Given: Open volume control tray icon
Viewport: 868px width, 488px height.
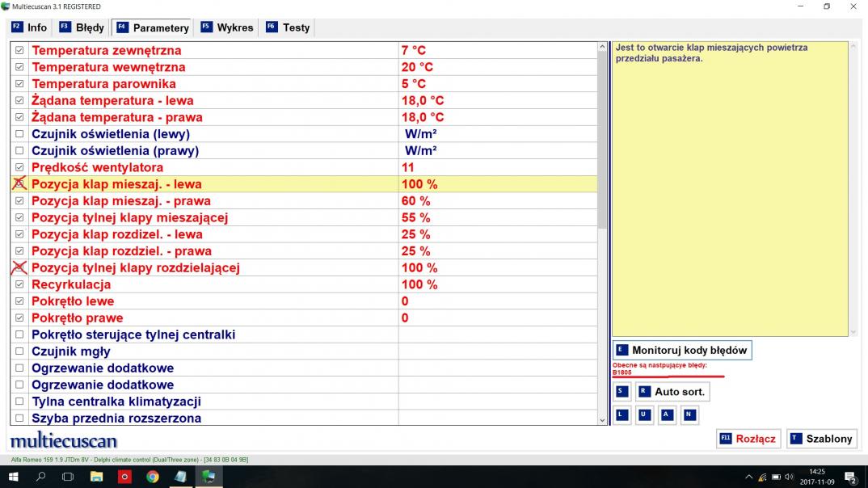Looking at the screenshot, I should (790, 477).
